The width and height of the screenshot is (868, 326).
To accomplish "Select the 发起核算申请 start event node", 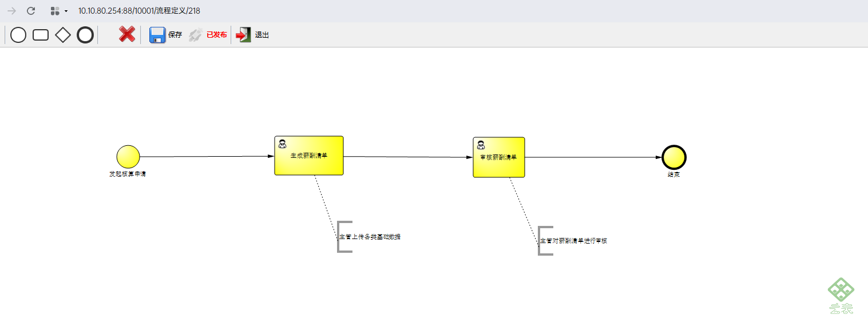I will tap(128, 157).
